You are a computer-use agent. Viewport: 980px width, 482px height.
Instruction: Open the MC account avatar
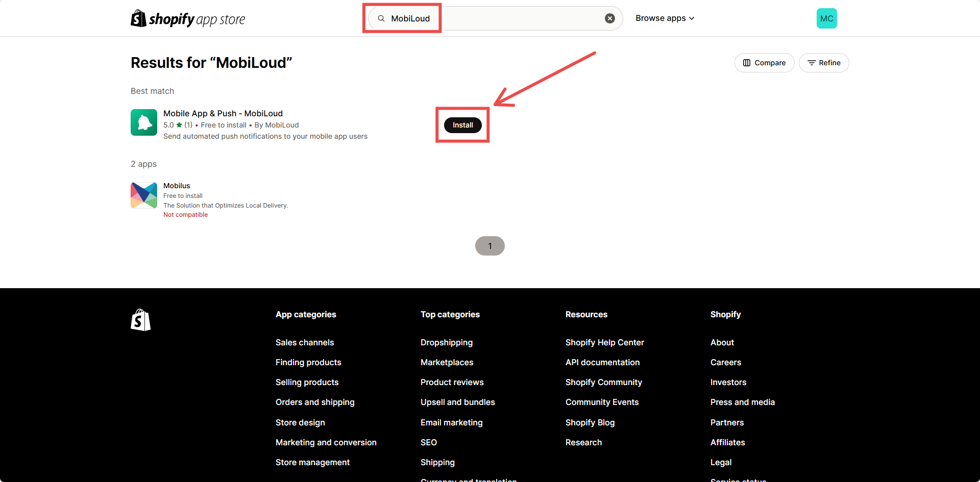point(827,18)
